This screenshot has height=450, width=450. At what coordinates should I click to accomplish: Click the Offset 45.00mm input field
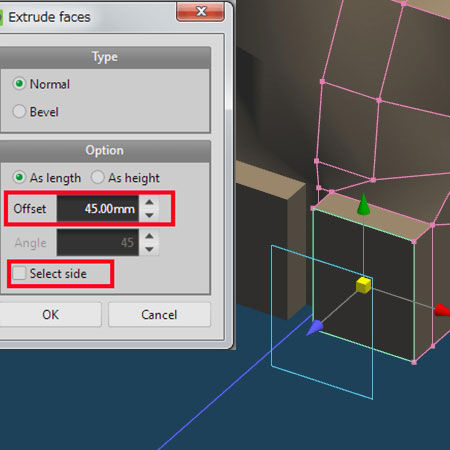click(98, 209)
